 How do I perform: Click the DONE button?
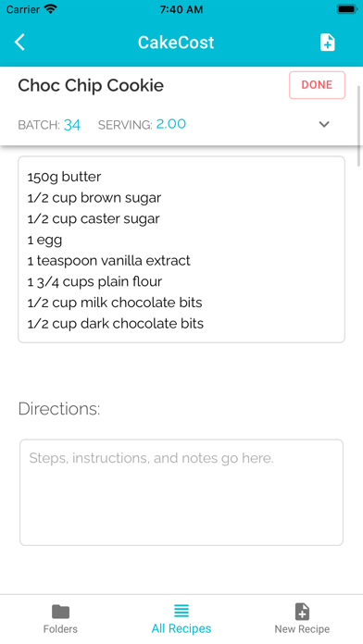(x=317, y=85)
